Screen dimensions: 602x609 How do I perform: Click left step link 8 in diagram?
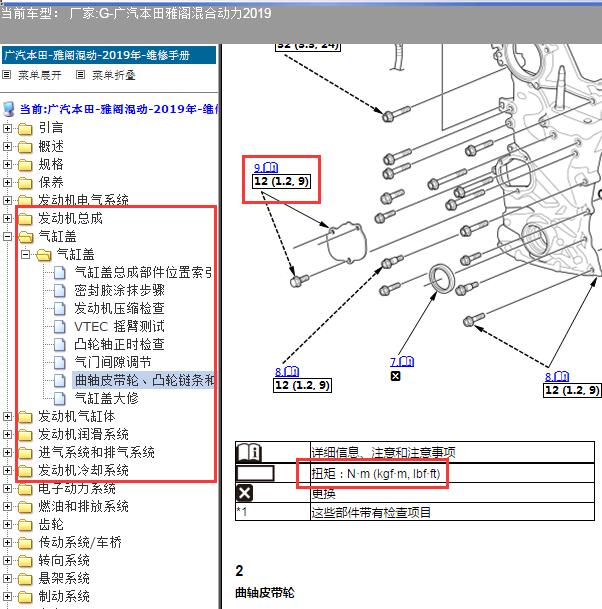coord(278,372)
